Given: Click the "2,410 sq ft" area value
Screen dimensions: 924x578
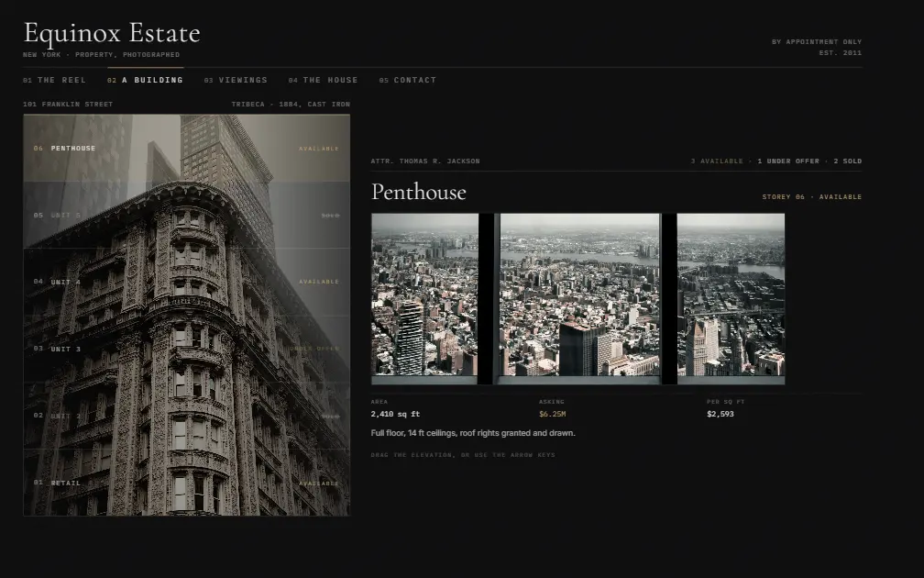Looking at the screenshot, I should [x=395, y=414].
